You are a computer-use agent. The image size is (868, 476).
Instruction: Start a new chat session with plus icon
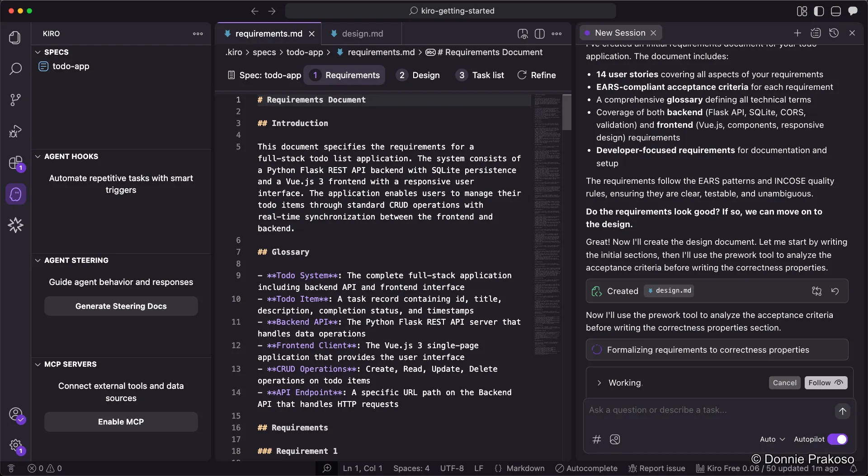[x=797, y=33]
